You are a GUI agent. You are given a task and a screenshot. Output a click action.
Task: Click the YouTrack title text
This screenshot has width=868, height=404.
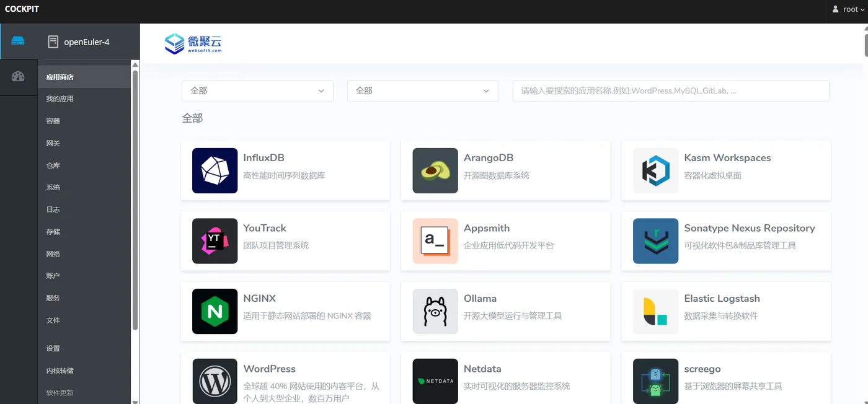pos(265,228)
